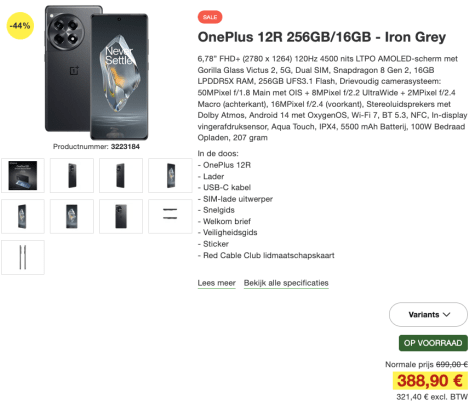The height and width of the screenshot is (405, 475).
Task: Select the straight rear view thumbnail
Action: 121,216
